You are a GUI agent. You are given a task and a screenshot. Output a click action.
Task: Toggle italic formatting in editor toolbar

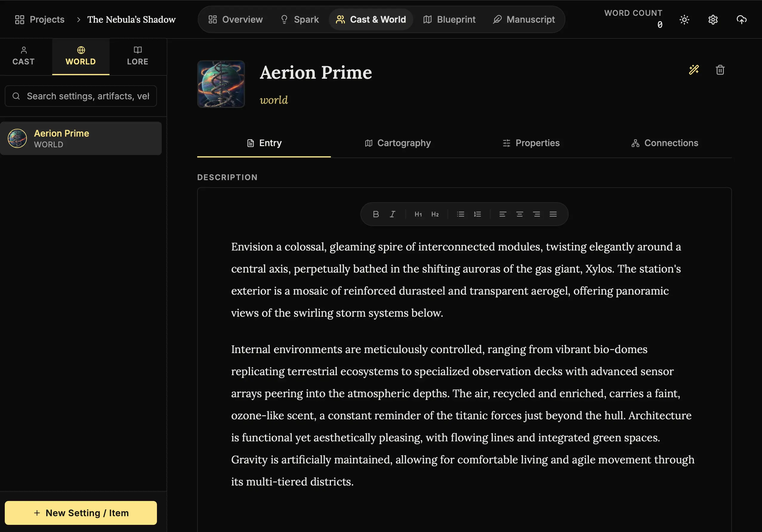393,214
